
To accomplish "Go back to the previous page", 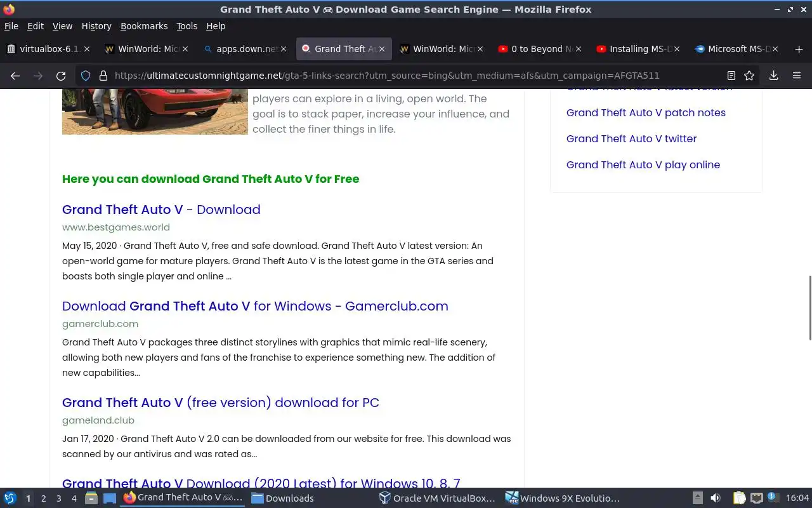I will coord(15,76).
